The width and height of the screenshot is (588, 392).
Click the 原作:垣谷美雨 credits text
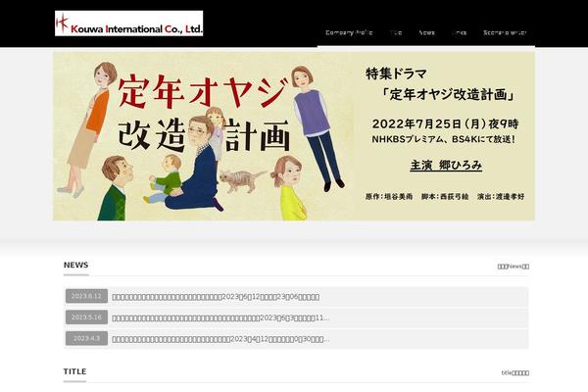coord(389,196)
